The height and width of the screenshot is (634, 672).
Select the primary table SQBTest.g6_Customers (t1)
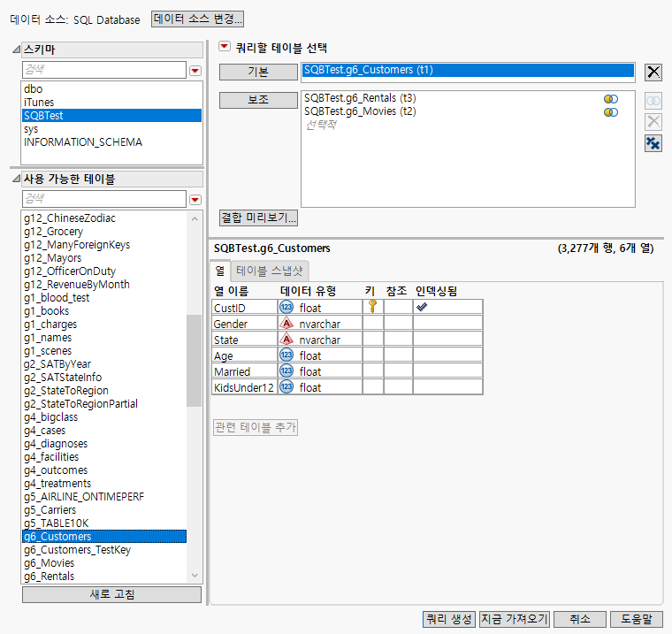tap(468, 71)
